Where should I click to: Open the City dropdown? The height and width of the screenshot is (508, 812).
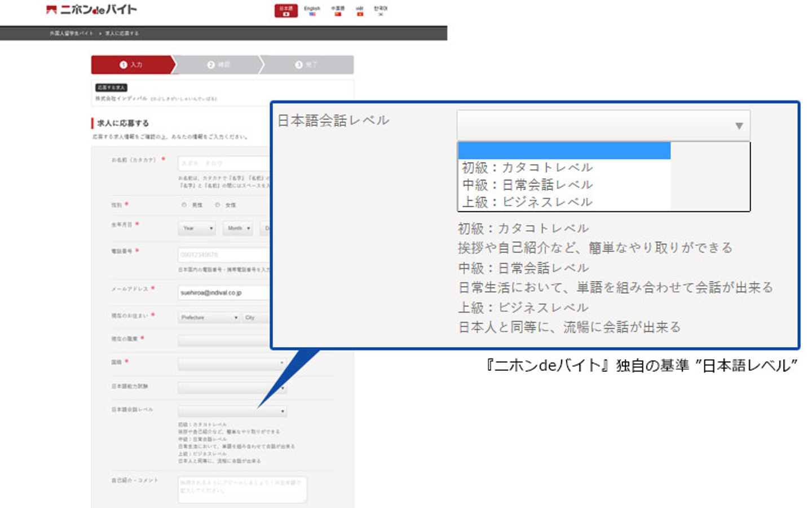[257, 318]
